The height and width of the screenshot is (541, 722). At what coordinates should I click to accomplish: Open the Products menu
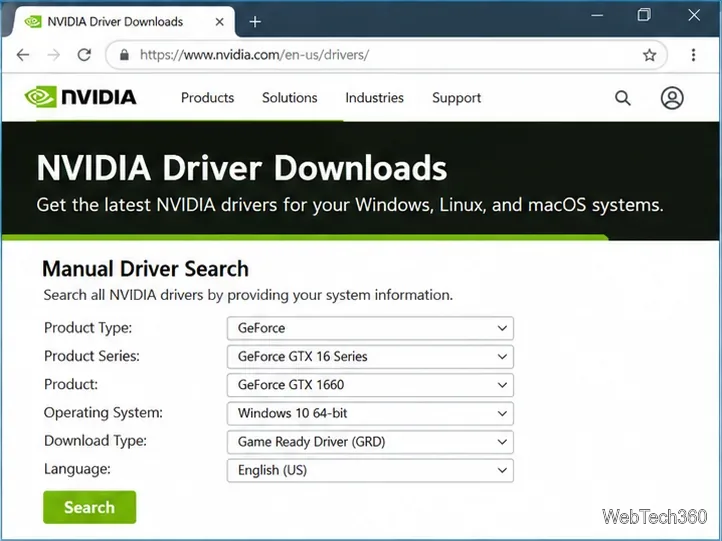coord(207,98)
